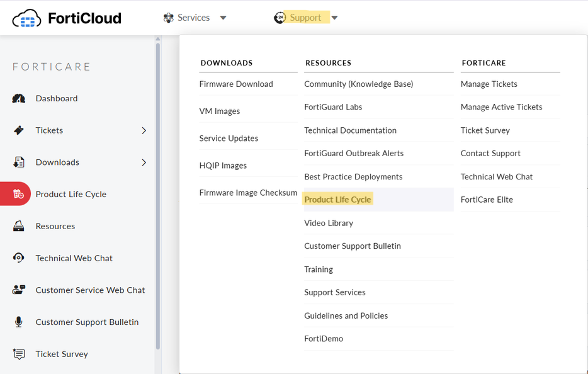This screenshot has width=588, height=374.
Task: Collapse the Support dropdown arrow
Action: pyautogui.click(x=334, y=18)
